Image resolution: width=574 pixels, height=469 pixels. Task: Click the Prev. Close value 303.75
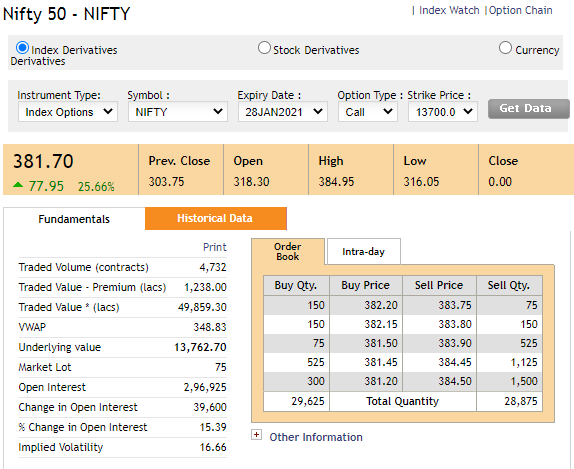tap(167, 182)
